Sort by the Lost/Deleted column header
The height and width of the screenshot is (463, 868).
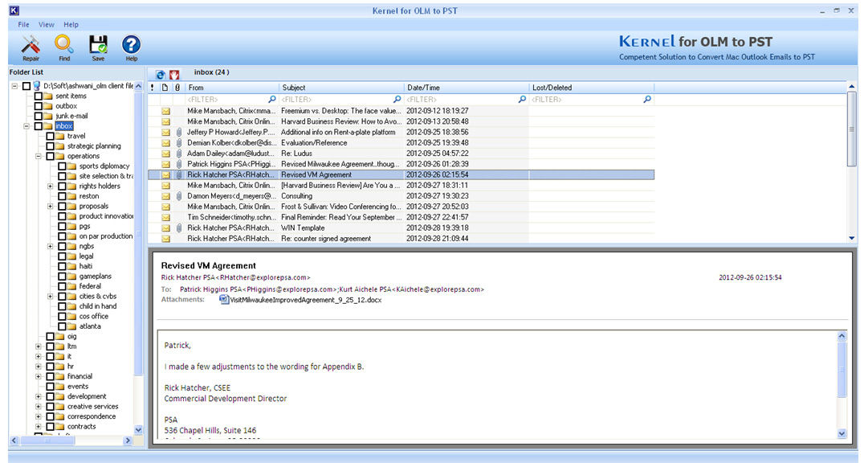592,88
